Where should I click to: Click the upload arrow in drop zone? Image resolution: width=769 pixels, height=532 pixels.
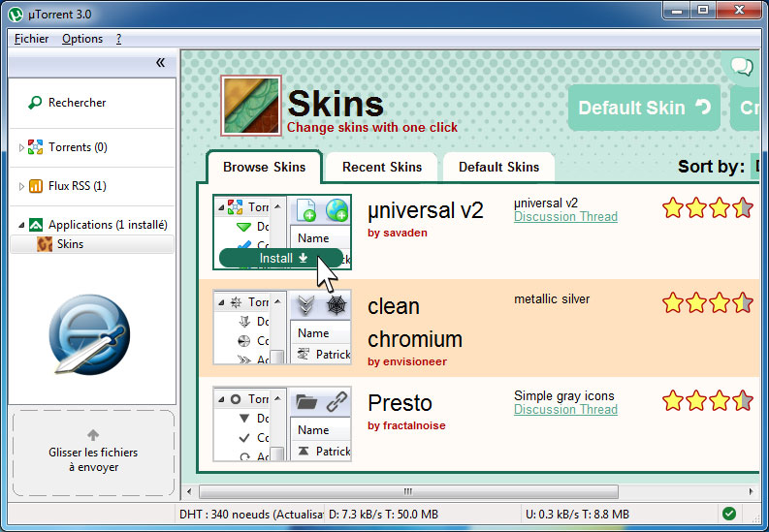pos(93,434)
